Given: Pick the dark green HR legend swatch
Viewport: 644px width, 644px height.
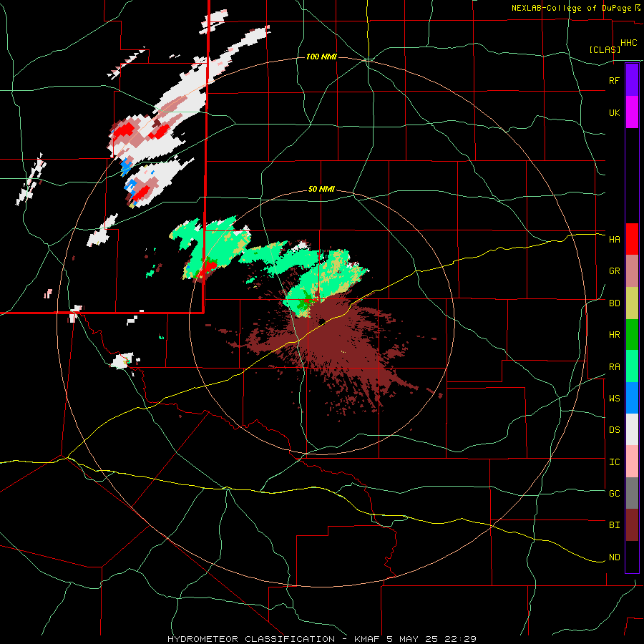Looking at the screenshot, I should (632, 335).
